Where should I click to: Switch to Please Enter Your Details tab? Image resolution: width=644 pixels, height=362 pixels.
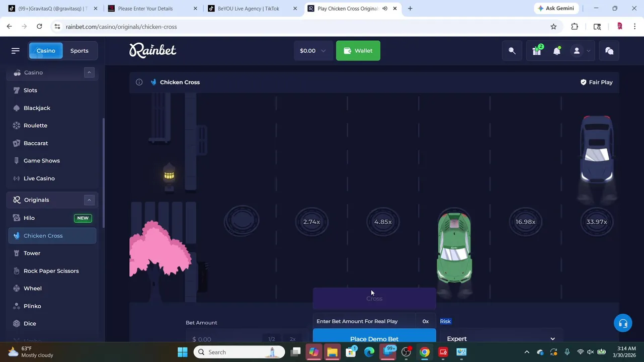[x=152, y=9]
